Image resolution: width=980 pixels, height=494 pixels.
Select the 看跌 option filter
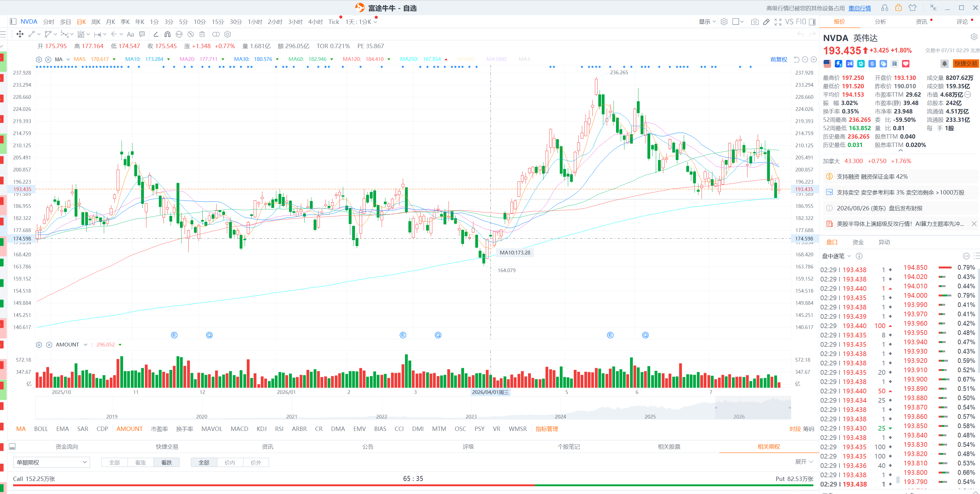coord(167,462)
